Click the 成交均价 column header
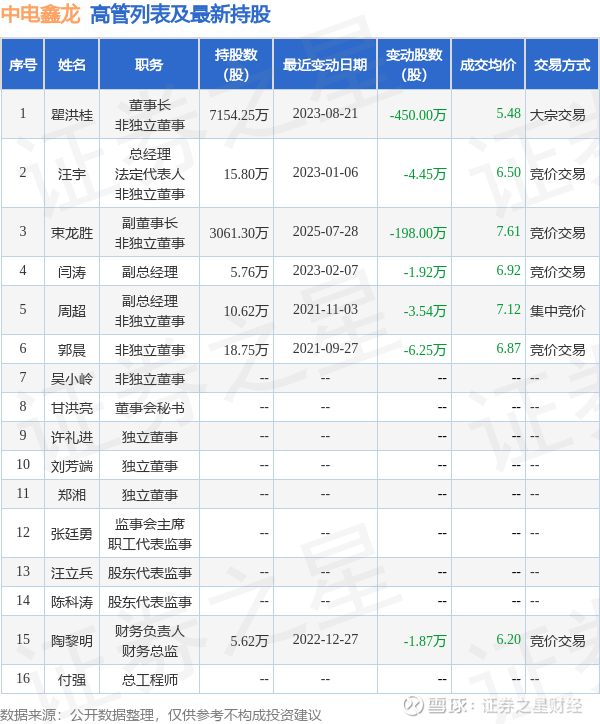 pyautogui.click(x=488, y=65)
